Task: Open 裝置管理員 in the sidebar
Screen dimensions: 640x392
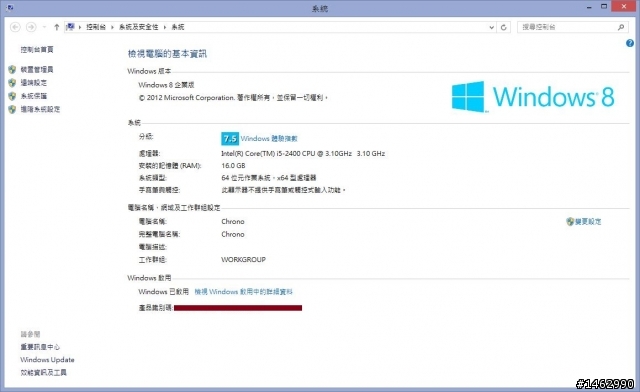Action: click(x=37, y=69)
